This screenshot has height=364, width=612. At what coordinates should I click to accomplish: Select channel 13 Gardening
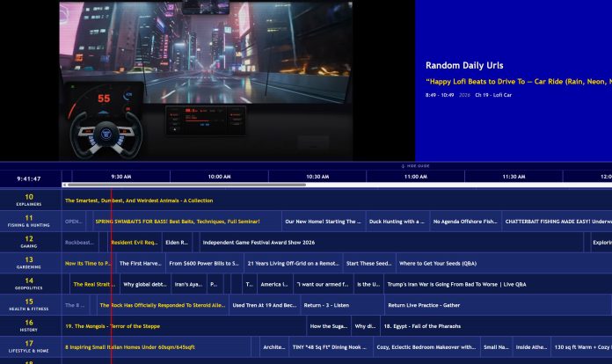point(29,263)
